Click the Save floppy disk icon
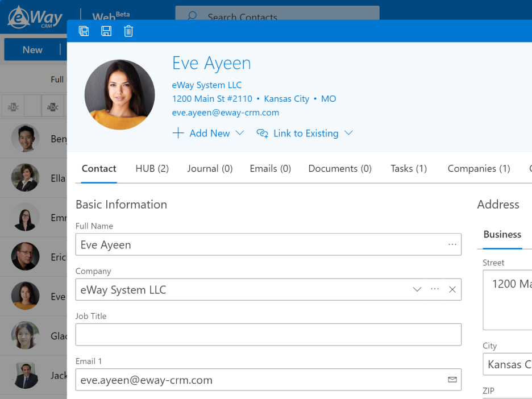Image resolution: width=532 pixels, height=399 pixels. point(106,31)
